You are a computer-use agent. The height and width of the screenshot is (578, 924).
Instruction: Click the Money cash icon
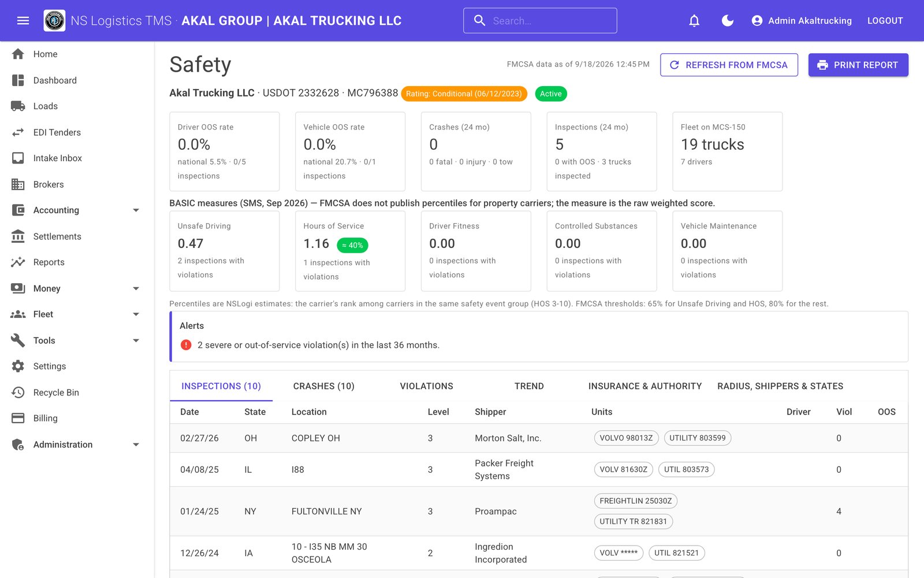pyautogui.click(x=18, y=288)
